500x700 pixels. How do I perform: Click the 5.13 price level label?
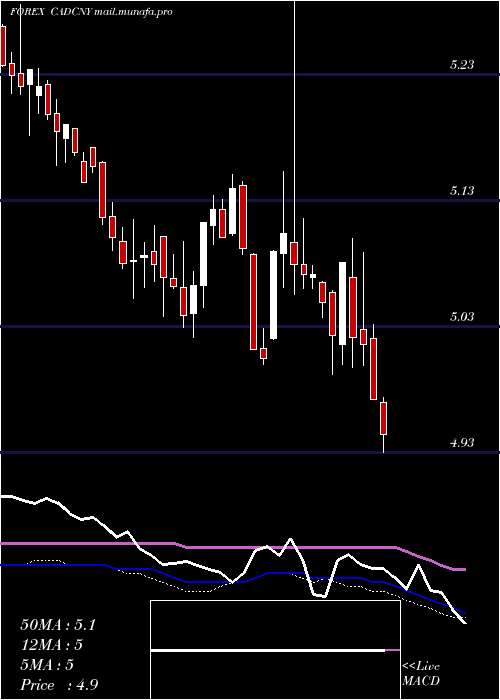pyautogui.click(x=462, y=191)
